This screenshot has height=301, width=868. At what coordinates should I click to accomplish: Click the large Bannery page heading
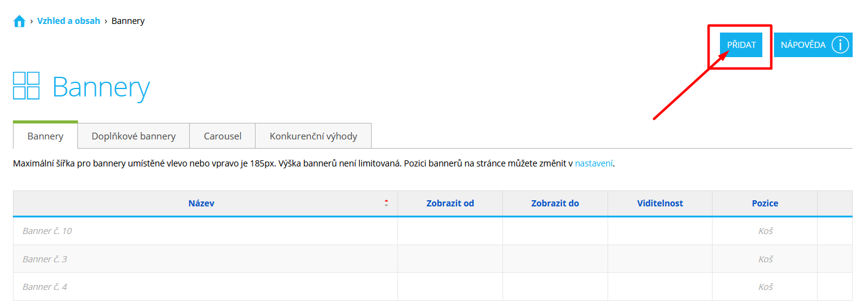(101, 88)
